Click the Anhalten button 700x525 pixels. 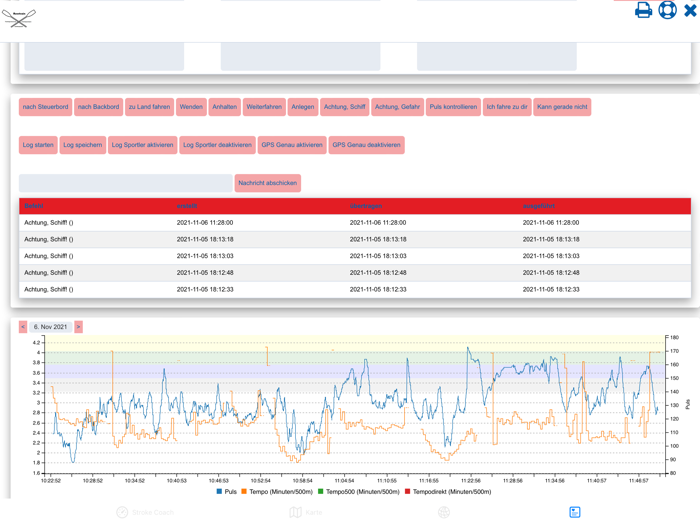tap(225, 107)
